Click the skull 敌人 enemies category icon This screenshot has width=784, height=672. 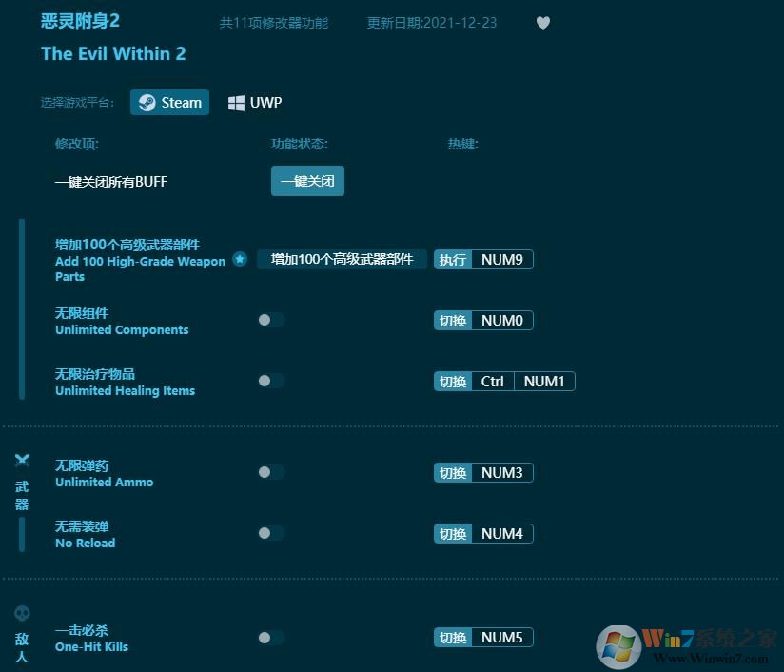point(22,614)
